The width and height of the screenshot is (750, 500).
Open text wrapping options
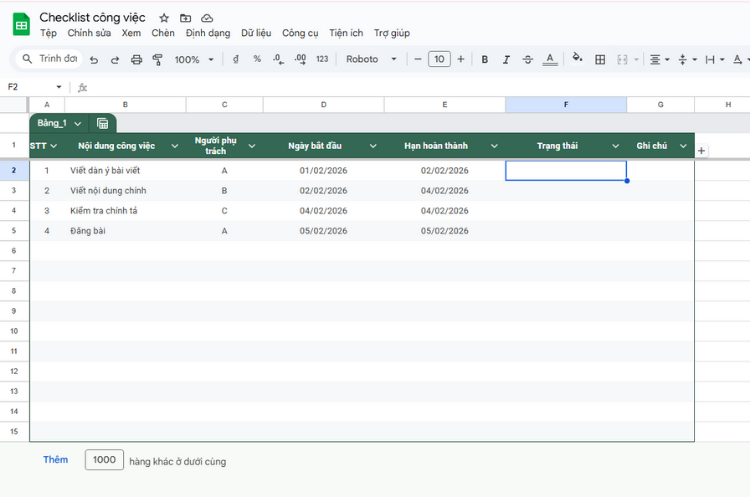[x=715, y=59]
